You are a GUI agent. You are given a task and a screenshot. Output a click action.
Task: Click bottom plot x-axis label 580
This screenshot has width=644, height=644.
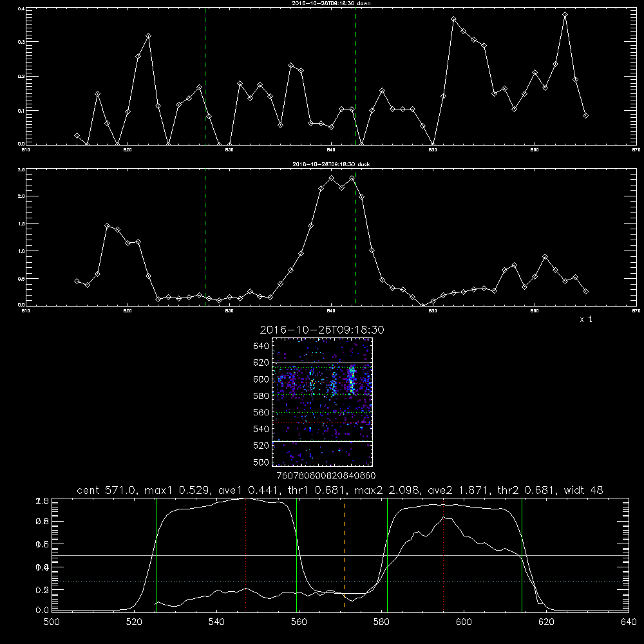pos(381,622)
